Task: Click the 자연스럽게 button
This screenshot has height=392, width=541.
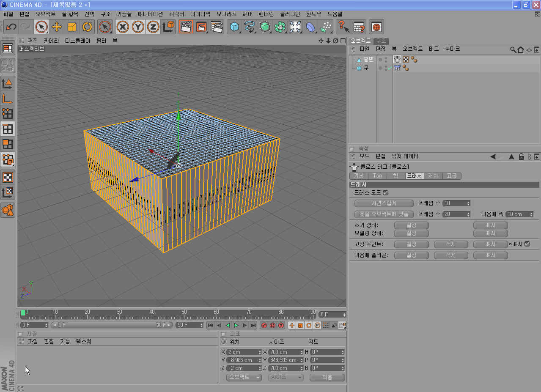Action: click(x=384, y=203)
